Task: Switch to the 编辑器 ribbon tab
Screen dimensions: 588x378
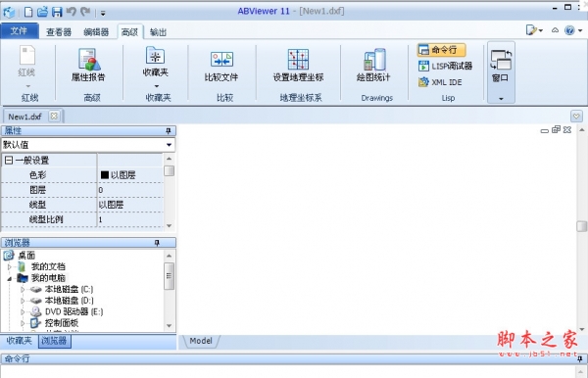Action: point(96,32)
